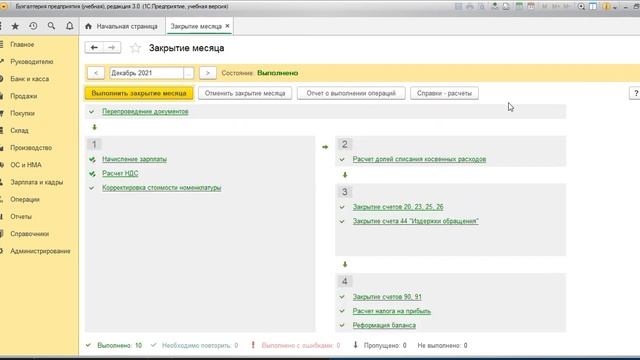The image size is (640, 360).
Task: Open the Администрирование section
Action: [40, 251]
